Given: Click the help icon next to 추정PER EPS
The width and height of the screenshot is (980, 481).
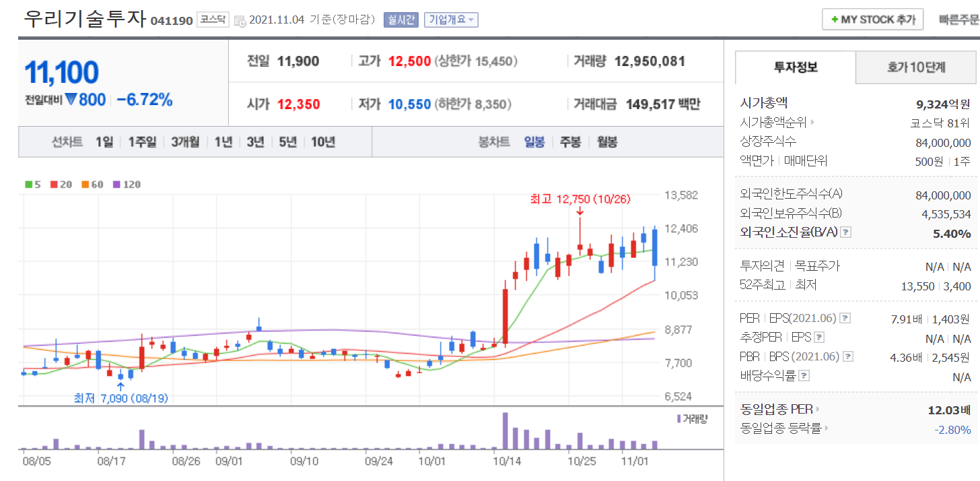Looking at the screenshot, I should point(819,338).
